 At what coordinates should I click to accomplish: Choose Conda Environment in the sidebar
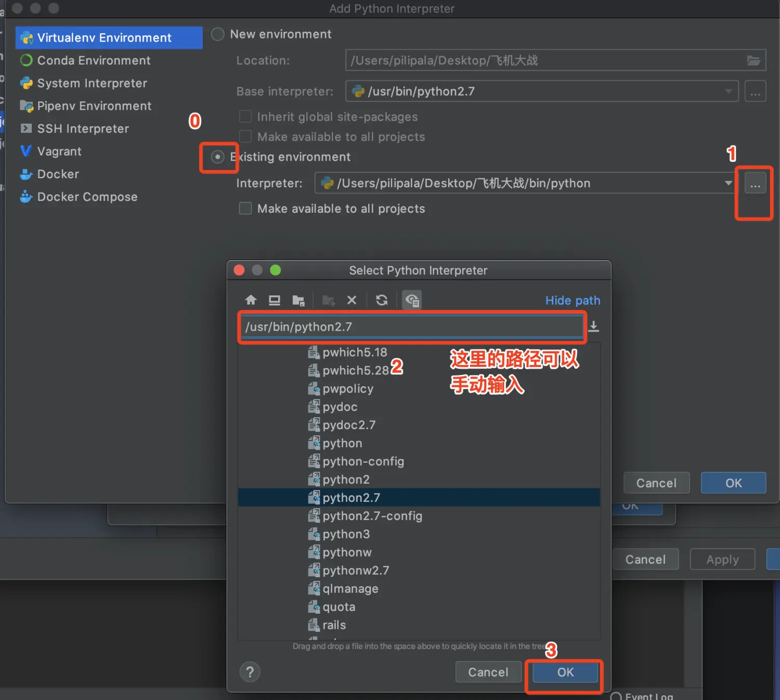coord(94,60)
